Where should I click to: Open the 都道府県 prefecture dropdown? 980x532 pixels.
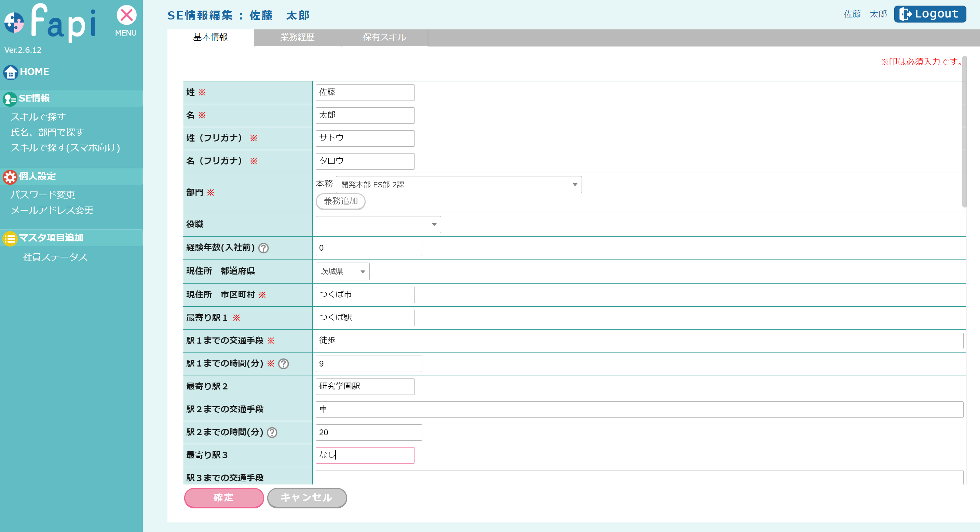pos(342,272)
